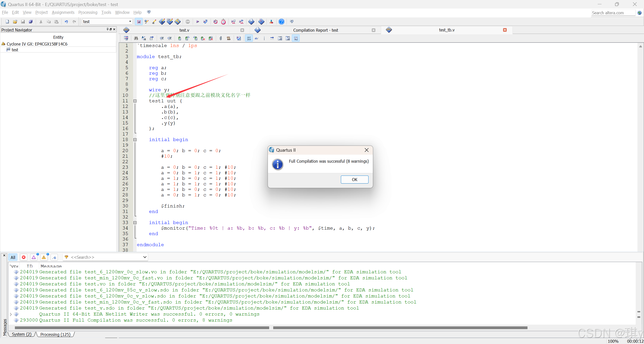
Task: Switch to the Compilation Report - test tab
Action: pos(315,30)
